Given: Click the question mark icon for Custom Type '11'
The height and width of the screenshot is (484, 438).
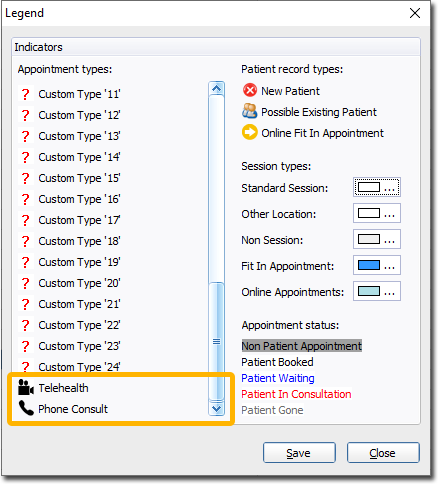Looking at the screenshot, I should click(25, 94).
